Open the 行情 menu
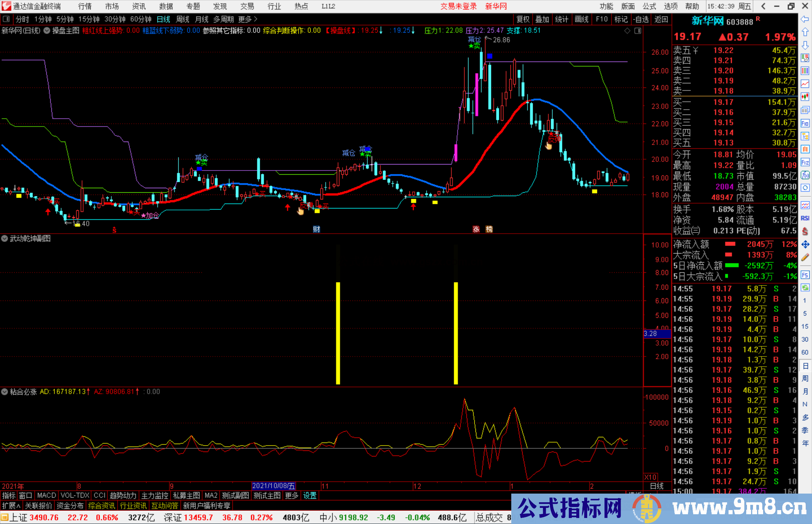Image resolution: width=812 pixels, height=524 pixels. (x=85, y=6)
